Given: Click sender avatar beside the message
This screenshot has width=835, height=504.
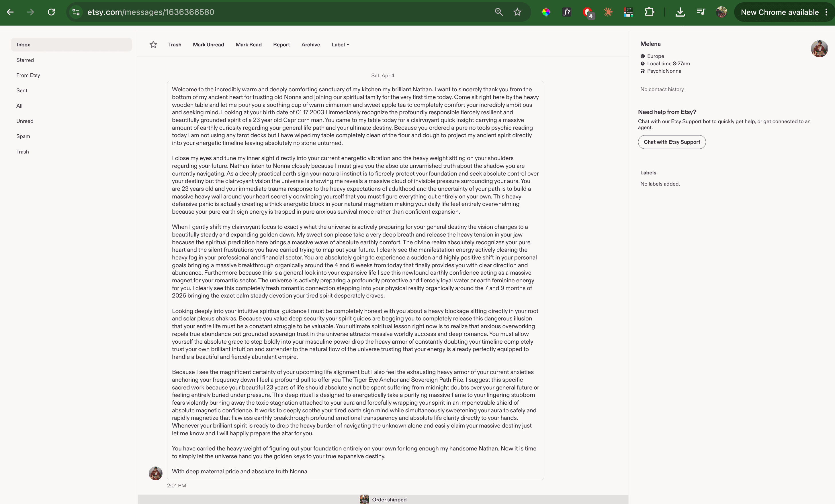Looking at the screenshot, I should [x=156, y=473].
